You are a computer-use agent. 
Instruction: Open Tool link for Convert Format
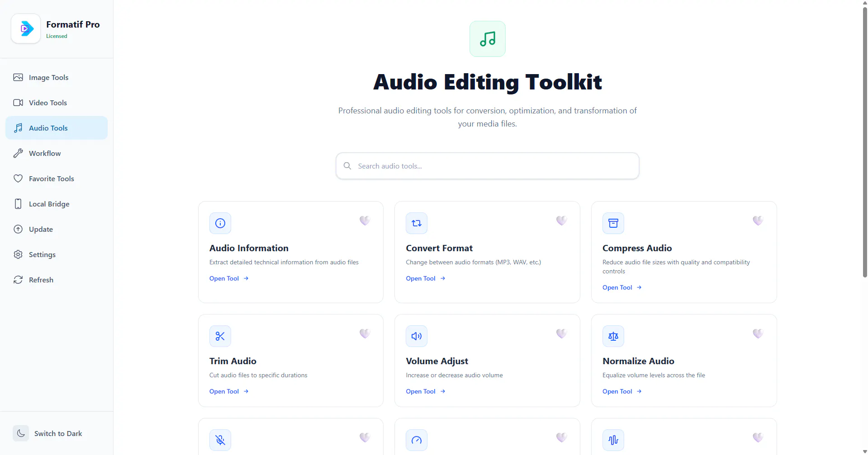[x=426, y=278]
